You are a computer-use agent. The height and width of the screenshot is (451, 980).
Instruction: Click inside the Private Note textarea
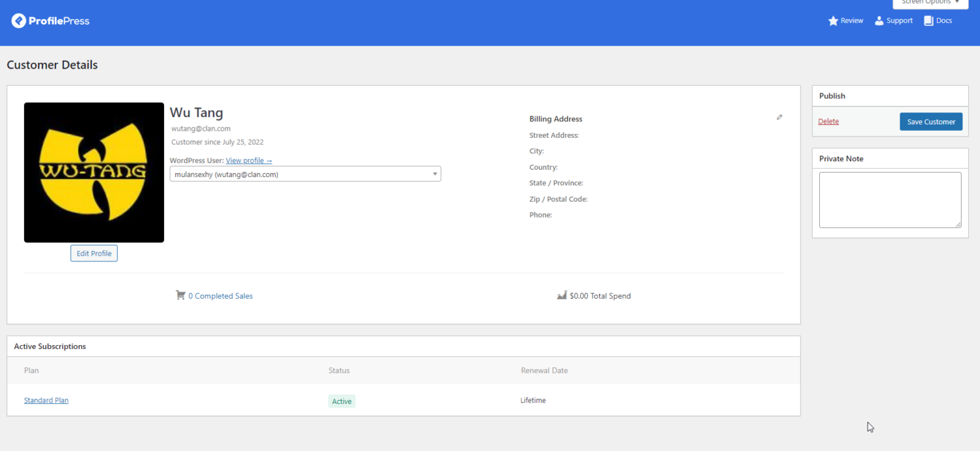(x=890, y=200)
